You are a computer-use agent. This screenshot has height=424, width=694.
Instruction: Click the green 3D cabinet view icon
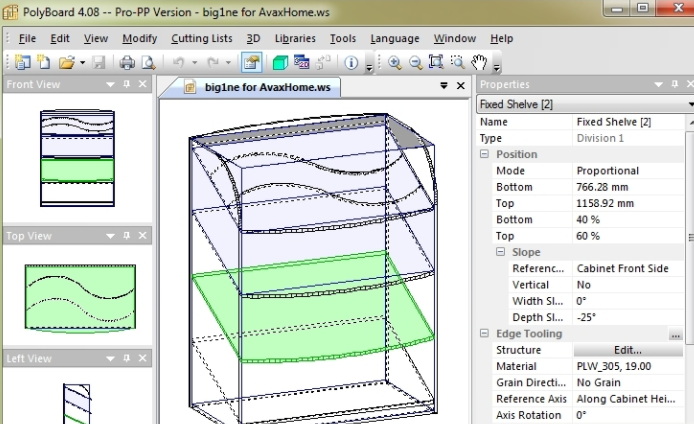tap(280, 62)
